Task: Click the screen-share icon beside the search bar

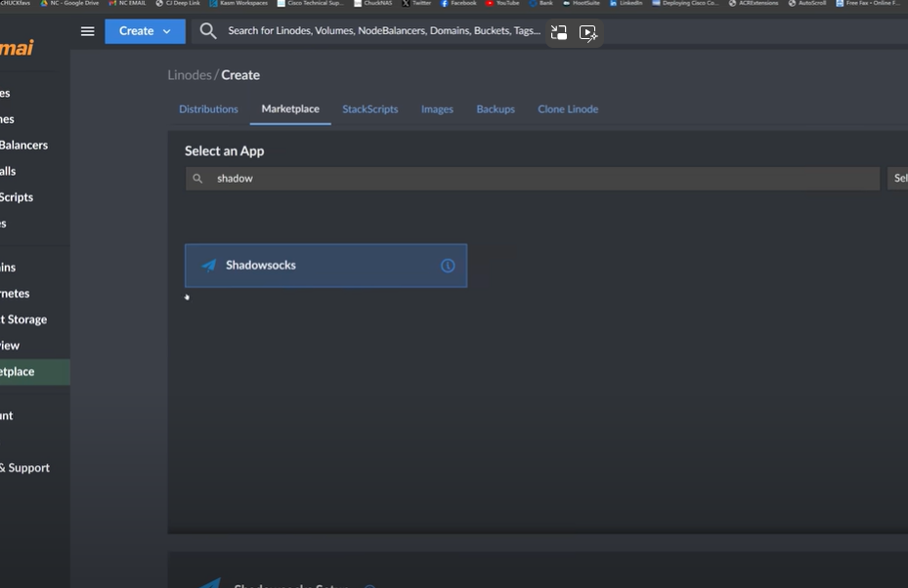Action: tap(558, 32)
